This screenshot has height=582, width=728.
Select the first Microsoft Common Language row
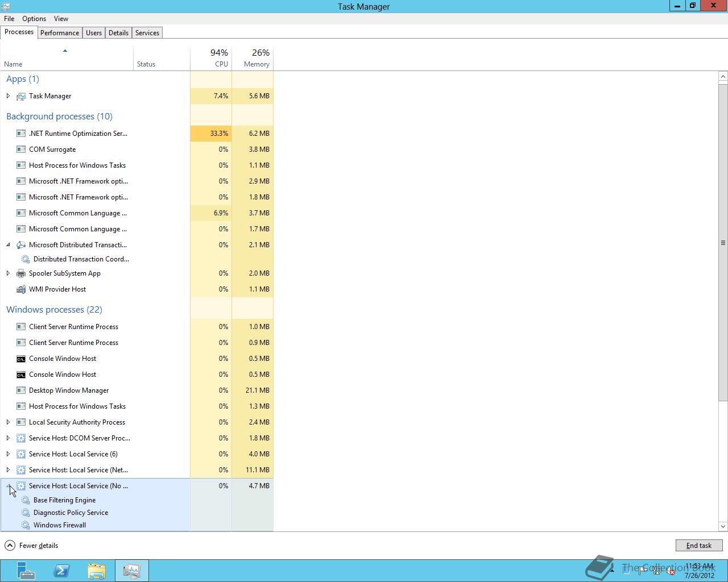[x=136, y=213]
